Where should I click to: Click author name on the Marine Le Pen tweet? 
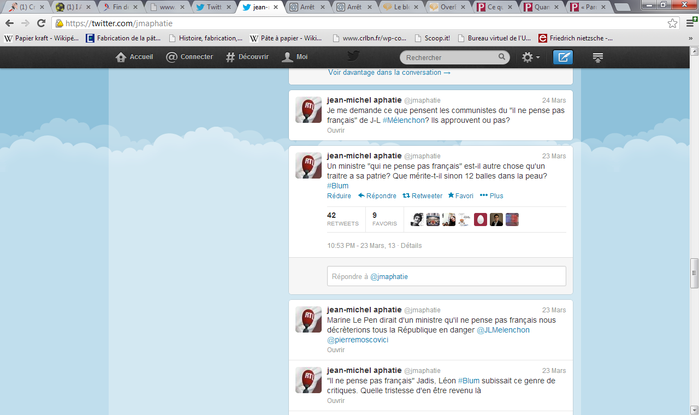[x=364, y=310]
